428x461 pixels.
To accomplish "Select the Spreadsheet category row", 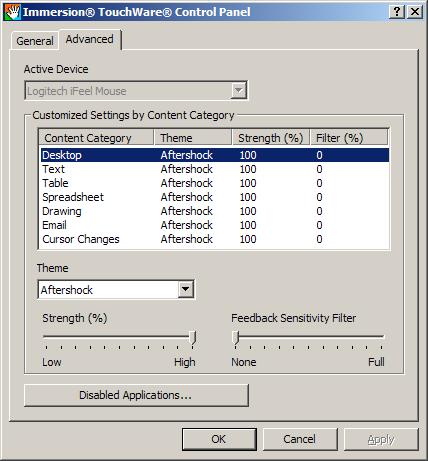I will point(214,197).
